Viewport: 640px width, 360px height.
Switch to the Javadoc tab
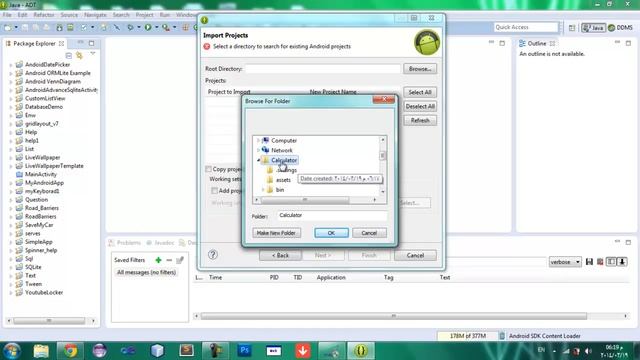pyautogui.click(x=160, y=243)
